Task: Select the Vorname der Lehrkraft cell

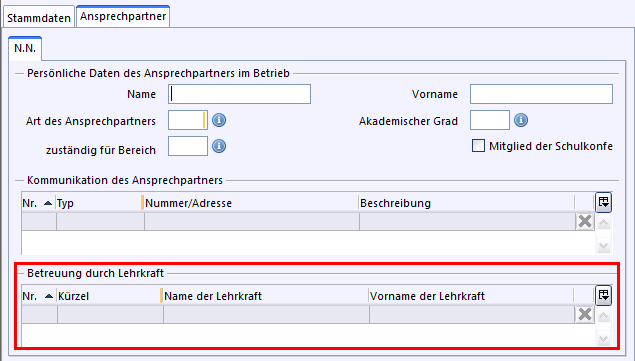Action: click(x=472, y=314)
